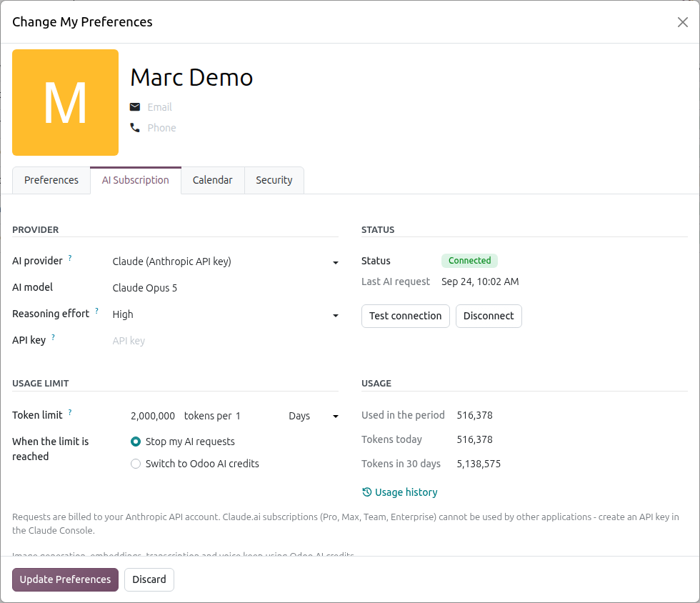Switch to the Preferences tab

51,180
